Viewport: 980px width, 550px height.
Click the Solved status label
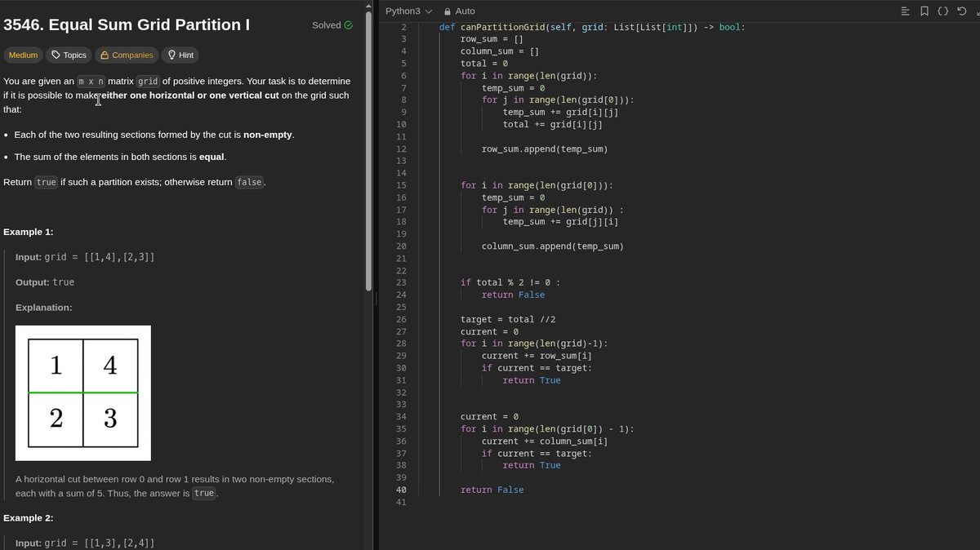pyautogui.click(x=326, y=25)
